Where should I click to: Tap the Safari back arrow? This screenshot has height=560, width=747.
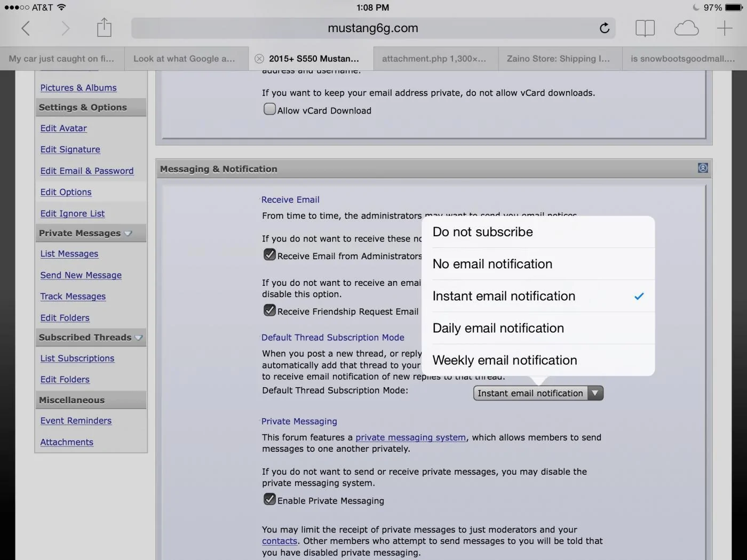tap(25, 28)
